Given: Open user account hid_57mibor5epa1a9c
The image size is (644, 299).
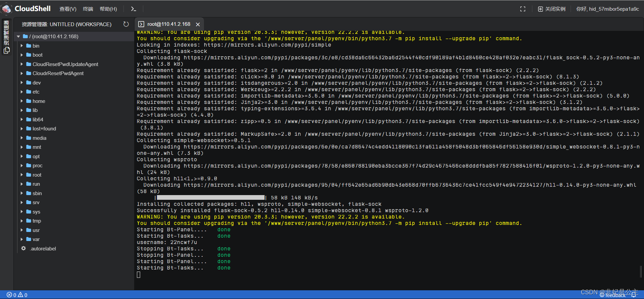Looking at the screenshot, I should coord(607,9).
